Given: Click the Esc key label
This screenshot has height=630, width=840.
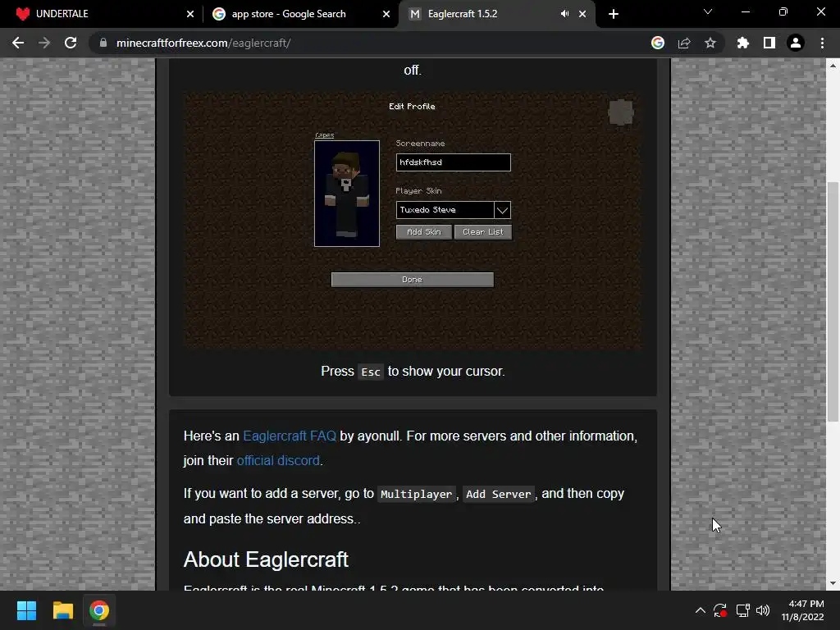Looking at the screenshot, I should [x=371, y=372].
